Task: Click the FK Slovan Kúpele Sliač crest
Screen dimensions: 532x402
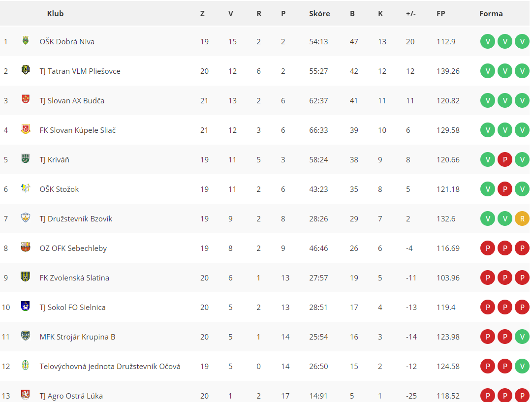Action: 26,129
